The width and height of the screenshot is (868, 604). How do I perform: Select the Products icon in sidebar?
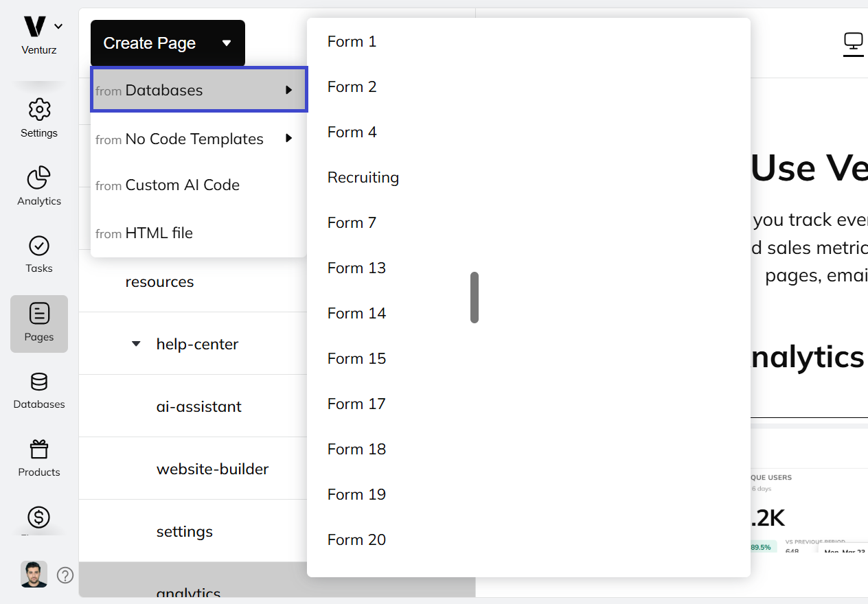tap(38, 458)
